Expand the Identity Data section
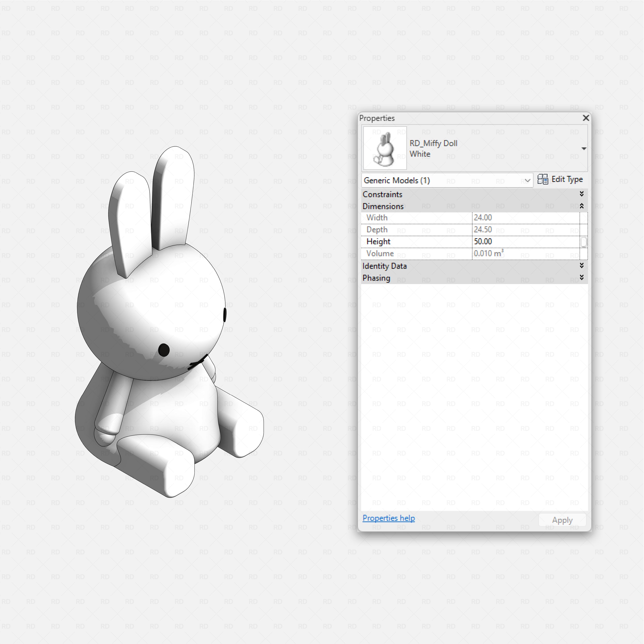Image resolution: width=644 pixels, height=644 pixels. coord(582,266)
